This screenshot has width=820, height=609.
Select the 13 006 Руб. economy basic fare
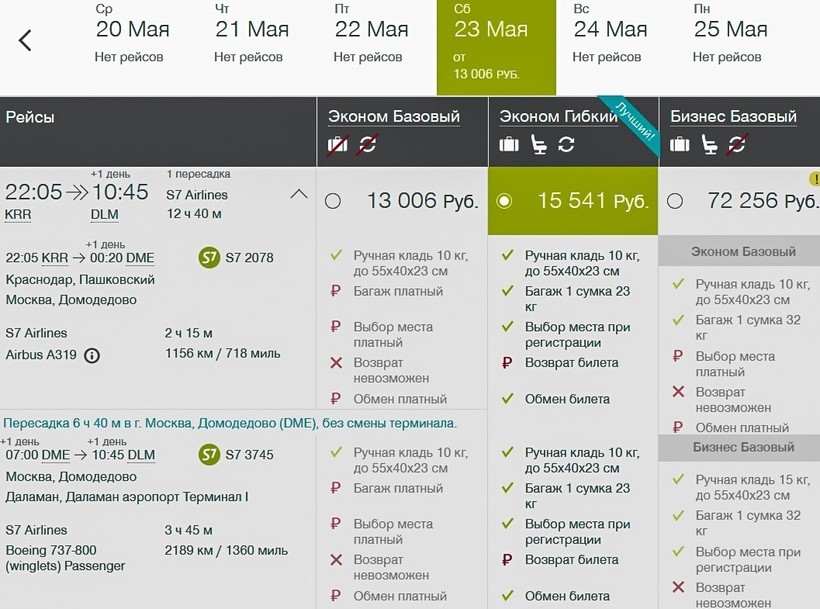333,201
